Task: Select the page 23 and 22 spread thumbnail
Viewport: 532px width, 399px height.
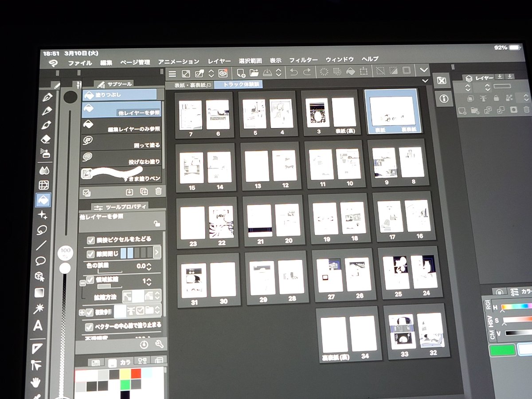Action: (x=207, y=222)
